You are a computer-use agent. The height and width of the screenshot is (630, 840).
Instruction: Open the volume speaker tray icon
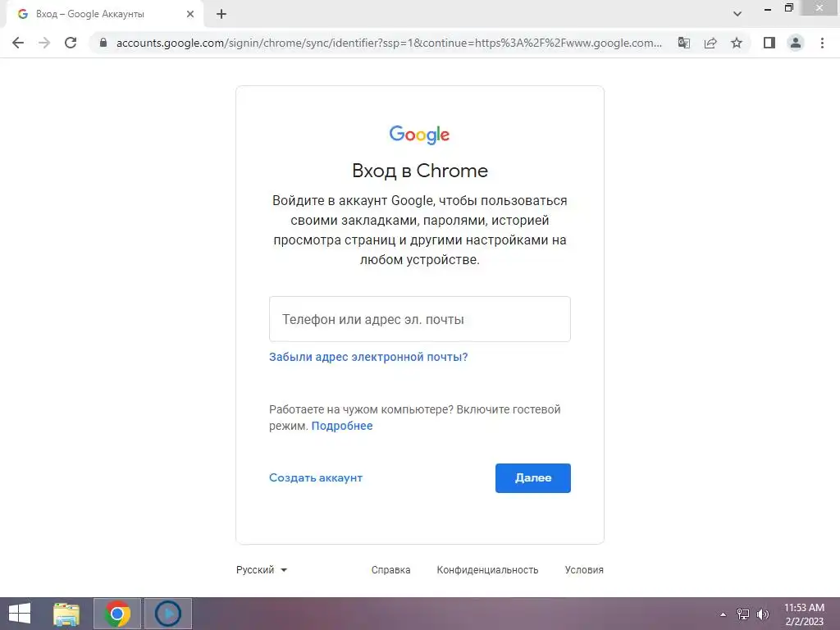(x=763, y=614)
